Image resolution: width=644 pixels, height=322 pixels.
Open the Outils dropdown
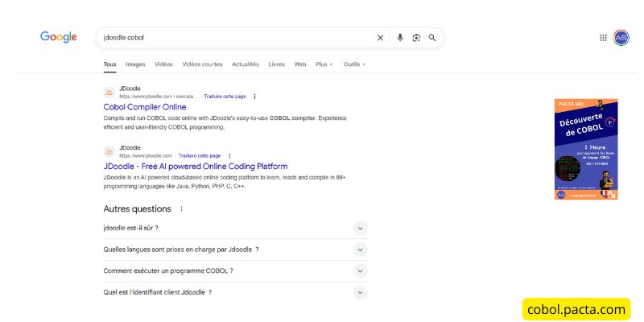[x=354, y=64]
